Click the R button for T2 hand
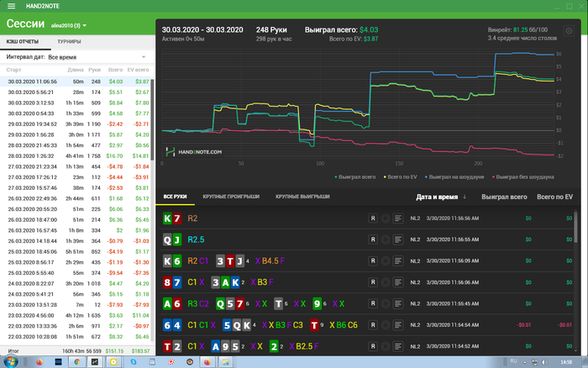 click(373, 346)
